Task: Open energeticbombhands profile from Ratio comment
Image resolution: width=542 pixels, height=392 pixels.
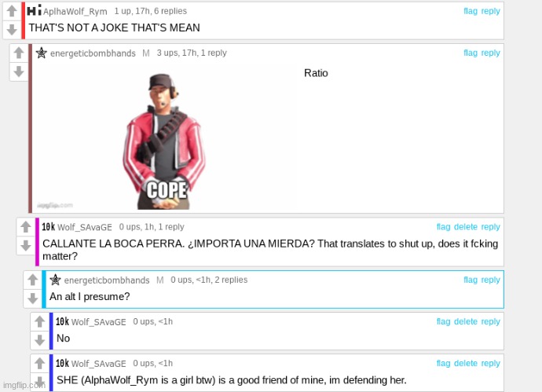Action: [93, 53]
